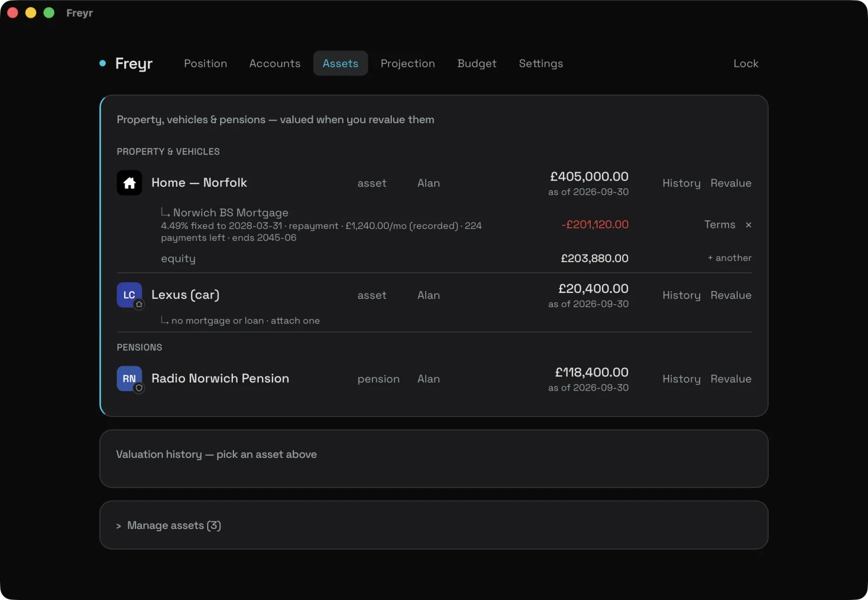Show History for Radio Norwich Pension
The height and width of the screenshot is (600, 868).
click(x=681, y=379)
